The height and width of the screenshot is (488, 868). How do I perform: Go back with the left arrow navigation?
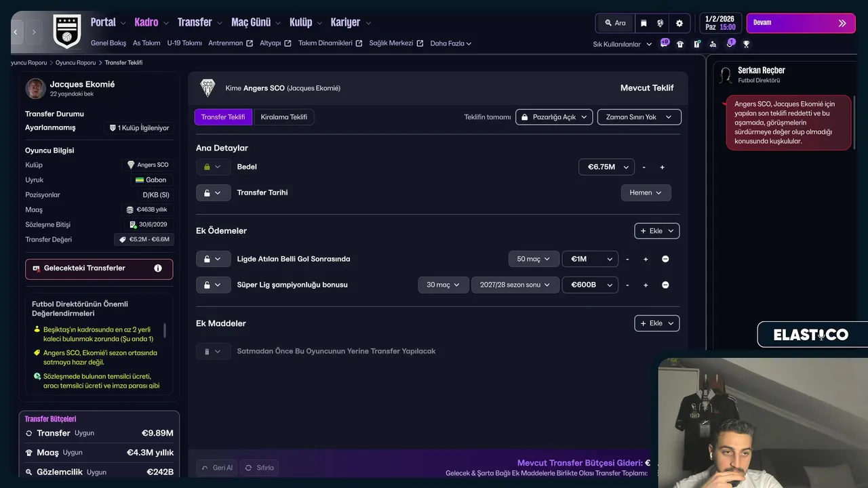pyautogui.click(x=16, y=32)
